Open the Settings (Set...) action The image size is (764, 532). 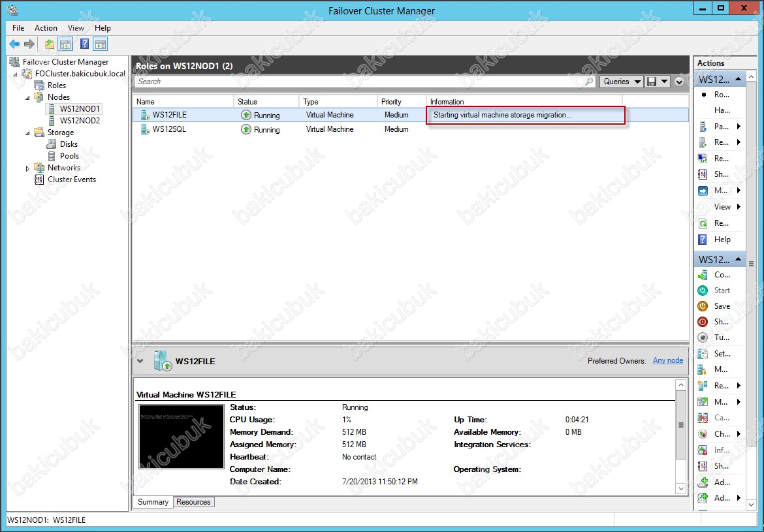(722, 353)
